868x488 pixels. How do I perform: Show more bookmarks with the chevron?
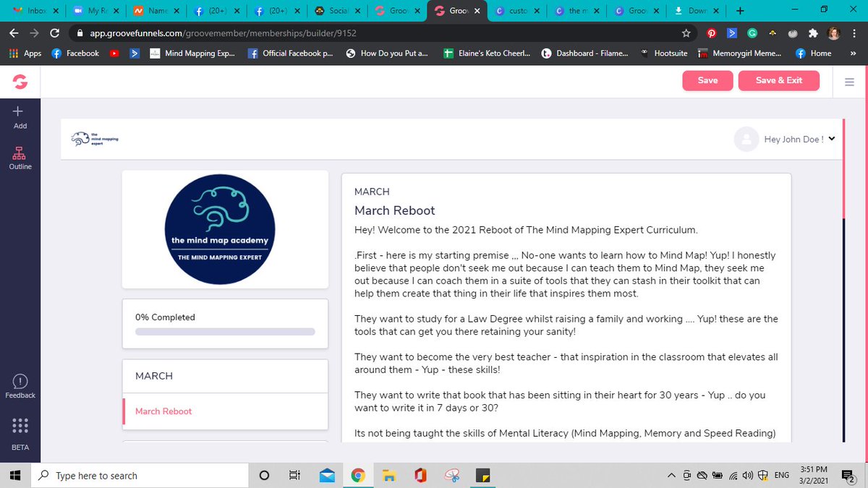point(852,53)
